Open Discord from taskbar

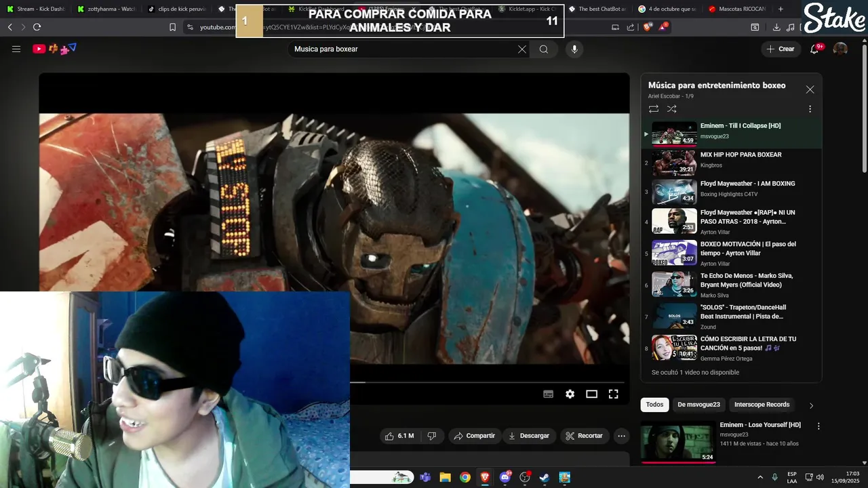click(x=505, y=477)
